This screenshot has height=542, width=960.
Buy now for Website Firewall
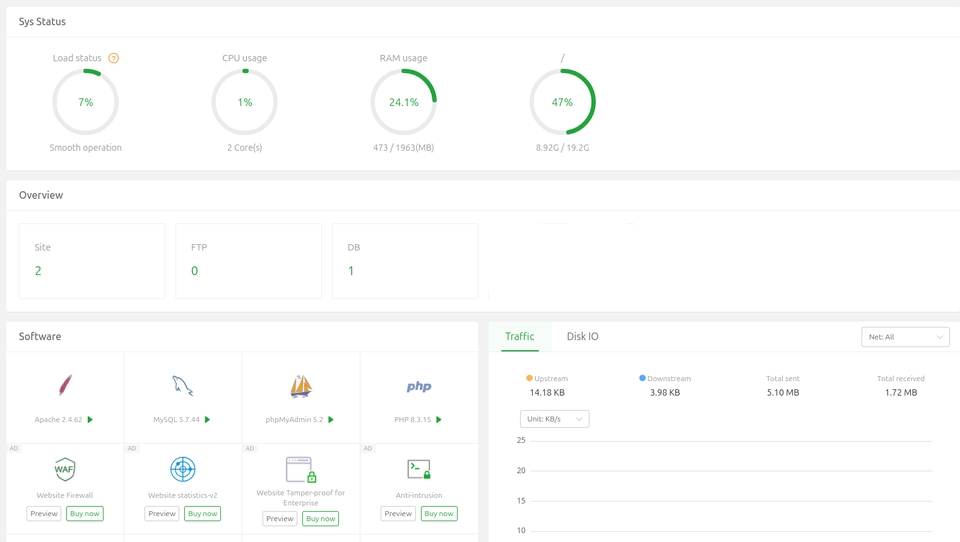pyautogui.click(x=84, y=513)
